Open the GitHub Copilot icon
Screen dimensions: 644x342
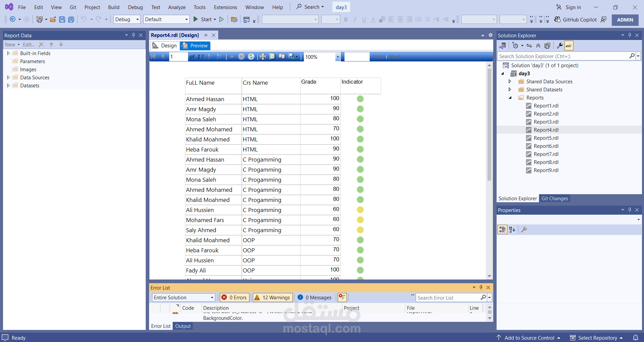pyautogui.click(x=558, y=19)
